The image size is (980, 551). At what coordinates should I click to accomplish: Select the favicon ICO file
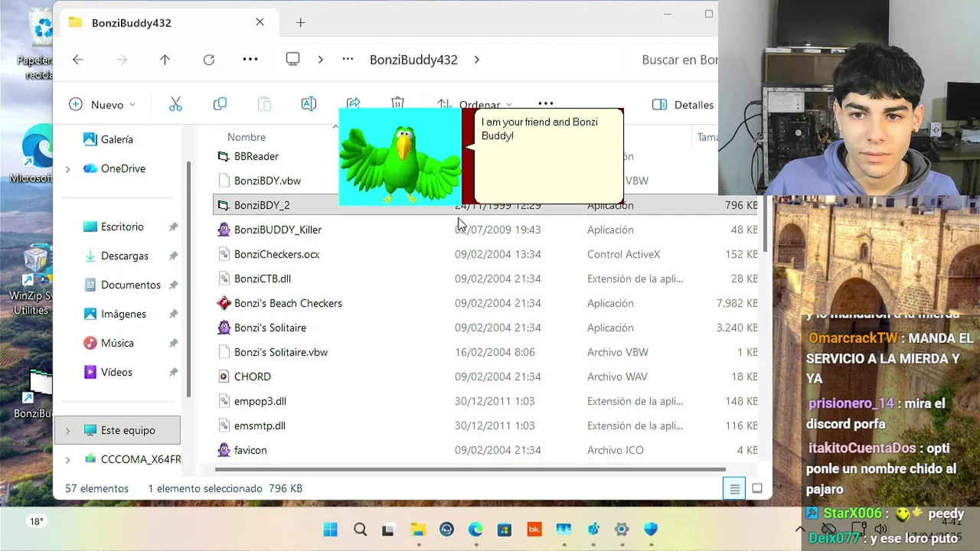pos(250,450)
